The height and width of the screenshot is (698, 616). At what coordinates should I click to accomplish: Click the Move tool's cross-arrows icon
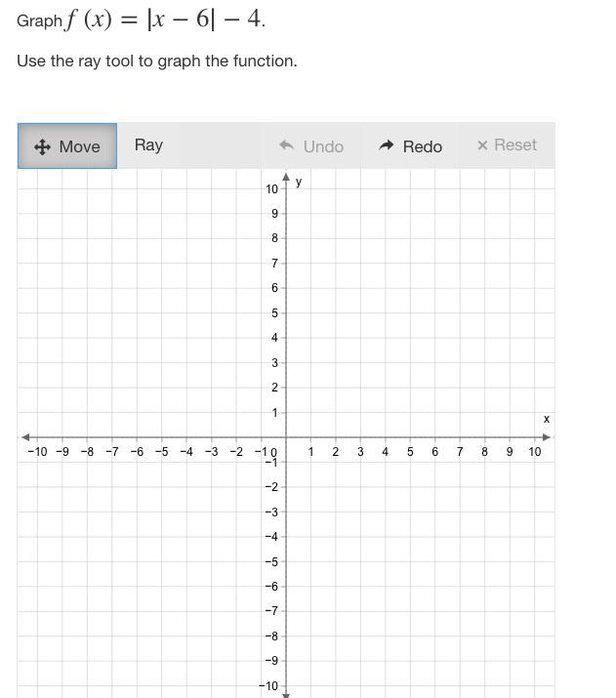42,146
